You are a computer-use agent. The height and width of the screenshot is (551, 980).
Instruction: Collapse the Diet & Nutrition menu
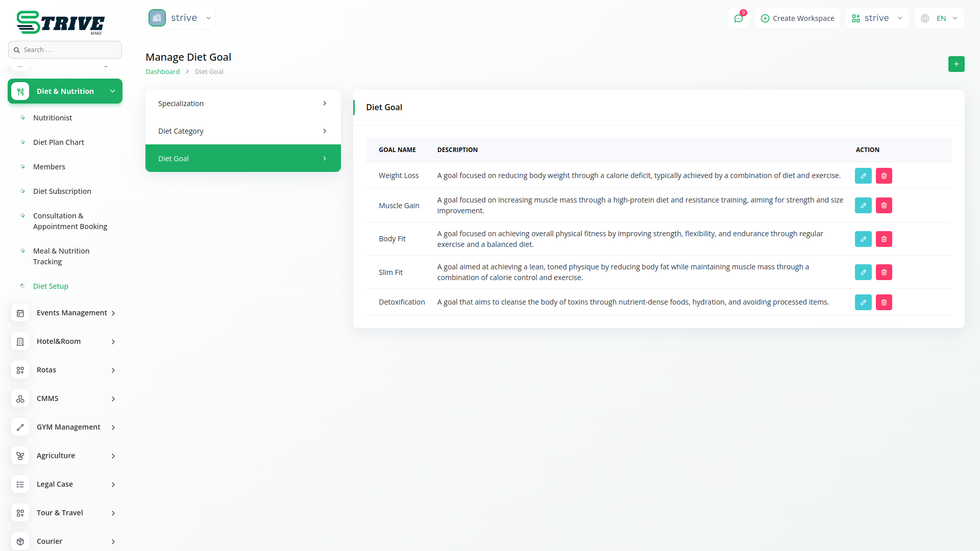(x=65, y=91)
